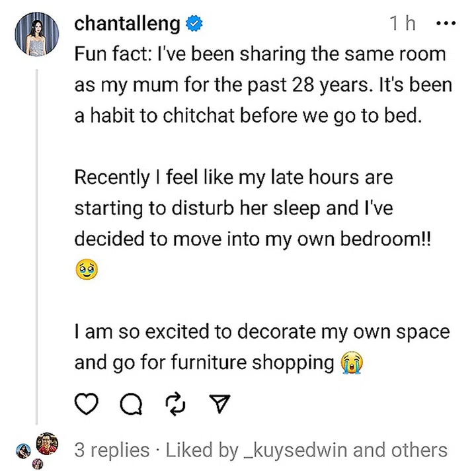Click chantalleng's profile picture
The image size is (476, 471).
coord(38,33)
